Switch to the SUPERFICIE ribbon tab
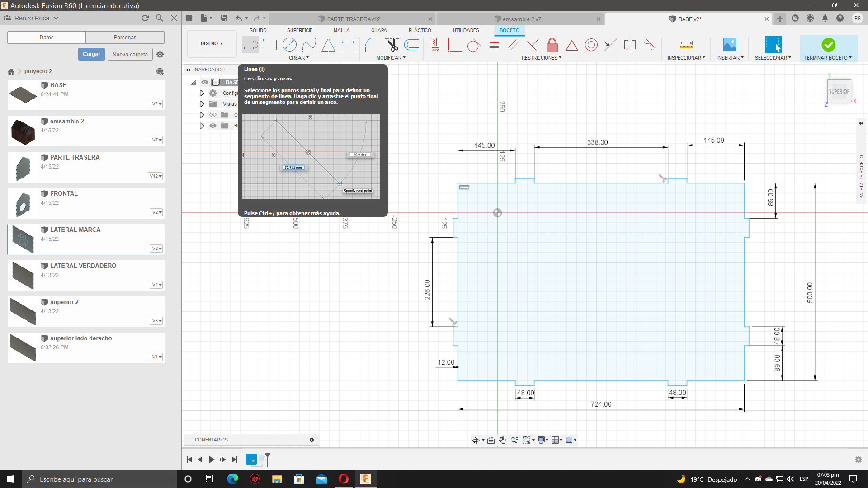Screen dimensions: 868x488 pos(299,30)
